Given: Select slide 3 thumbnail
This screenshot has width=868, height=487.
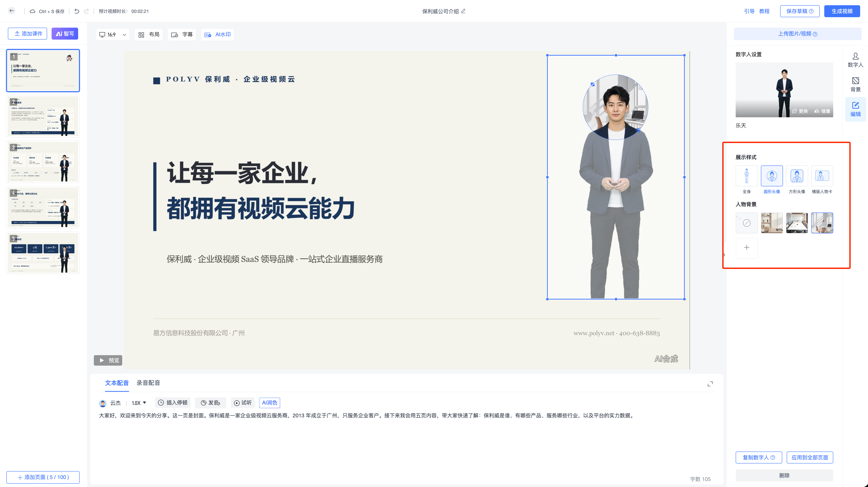Looking at the screenshot, I should 43,162.
